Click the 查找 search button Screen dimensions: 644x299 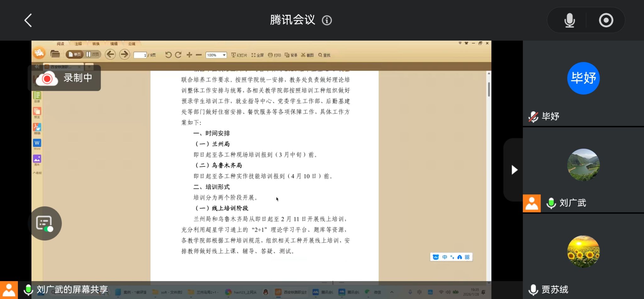pyautogui.click(x=324, y=55)
